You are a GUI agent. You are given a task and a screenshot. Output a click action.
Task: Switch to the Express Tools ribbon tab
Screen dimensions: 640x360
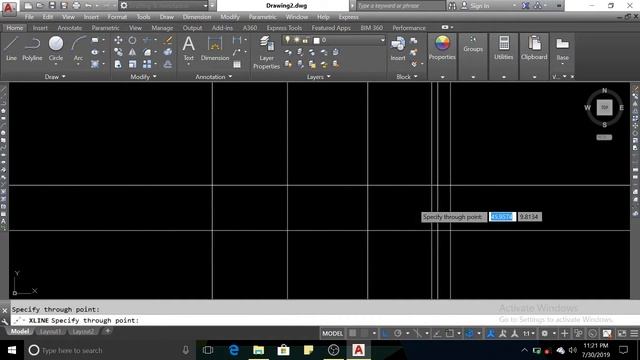pos(284,28)
